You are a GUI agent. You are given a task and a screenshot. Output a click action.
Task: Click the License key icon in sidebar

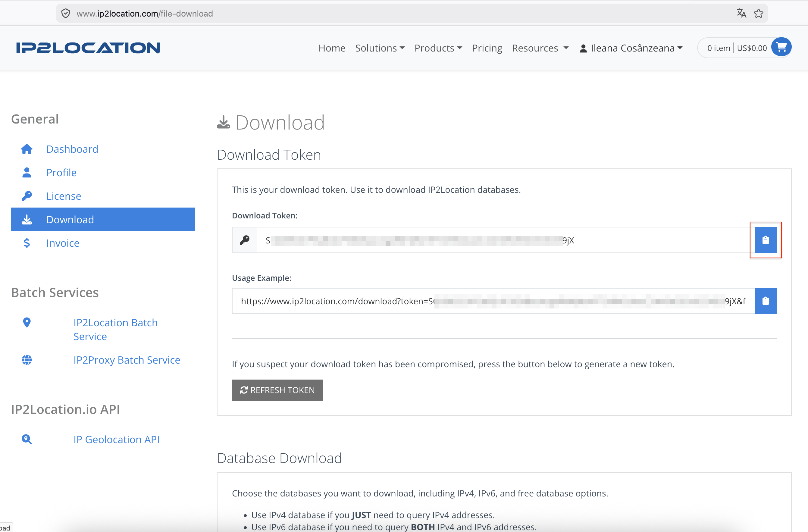[x=27, y=196]
